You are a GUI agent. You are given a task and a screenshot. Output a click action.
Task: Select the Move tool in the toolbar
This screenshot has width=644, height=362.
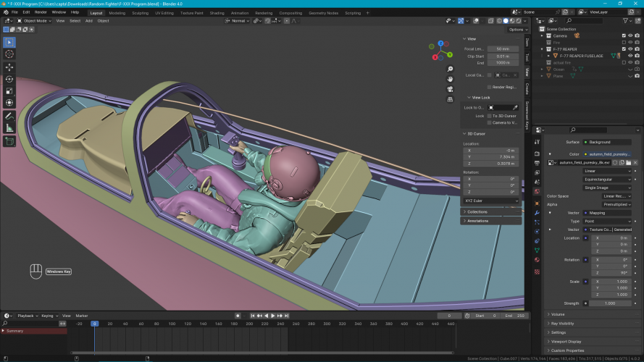(9, 67)
